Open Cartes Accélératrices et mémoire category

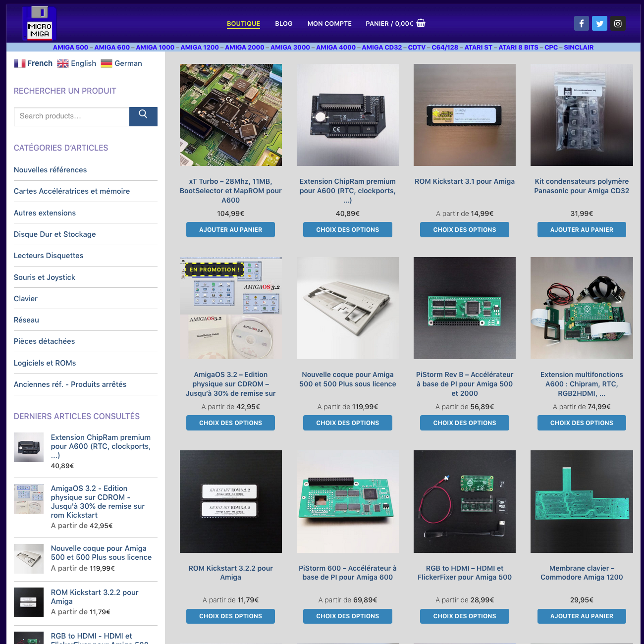point(72,191)
